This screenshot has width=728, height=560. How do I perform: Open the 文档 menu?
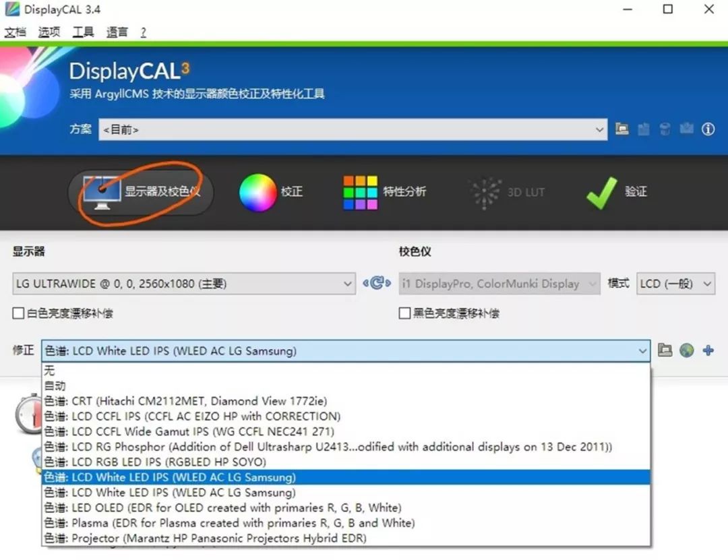pos(16,31)
